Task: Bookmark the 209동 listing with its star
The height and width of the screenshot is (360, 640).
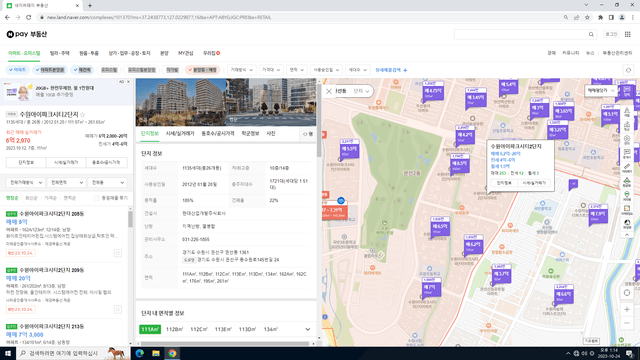Action: pyautogui.click(x=118, y=309)
